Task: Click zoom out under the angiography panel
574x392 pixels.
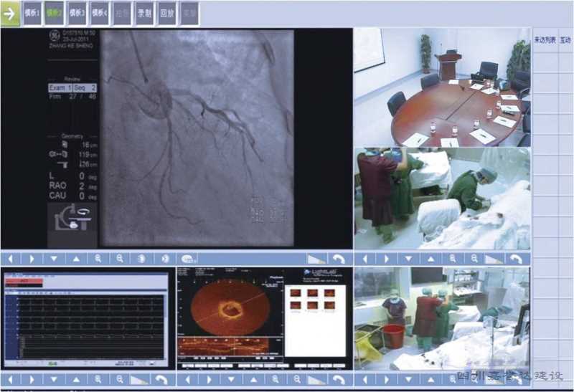Action: pos(121,259)
